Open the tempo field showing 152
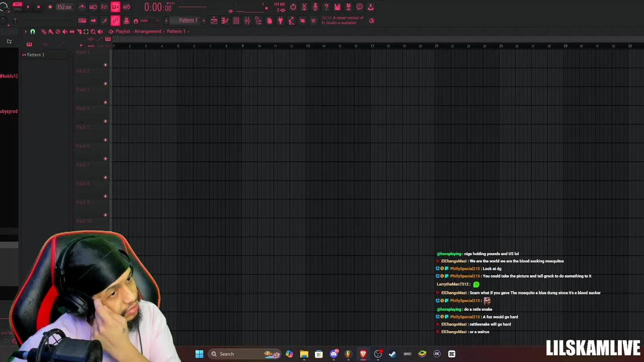644x362 pixels. click(64, 7)
